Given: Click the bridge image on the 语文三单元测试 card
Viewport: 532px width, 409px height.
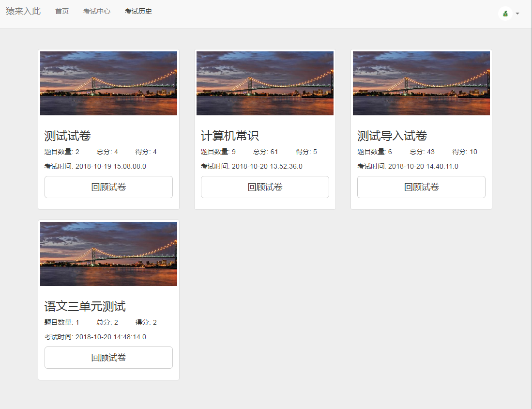Looking at the screenshot, I should [x=108, y=254].
